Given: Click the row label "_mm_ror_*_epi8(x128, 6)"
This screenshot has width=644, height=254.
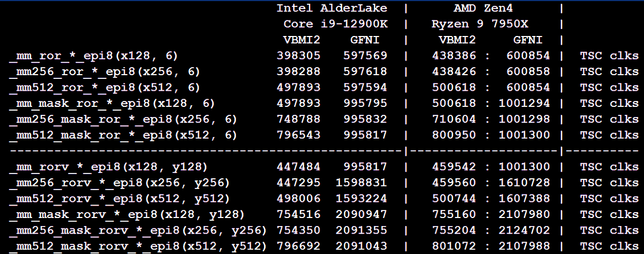Looking at the screenshot, I should [x=93, y=56].
